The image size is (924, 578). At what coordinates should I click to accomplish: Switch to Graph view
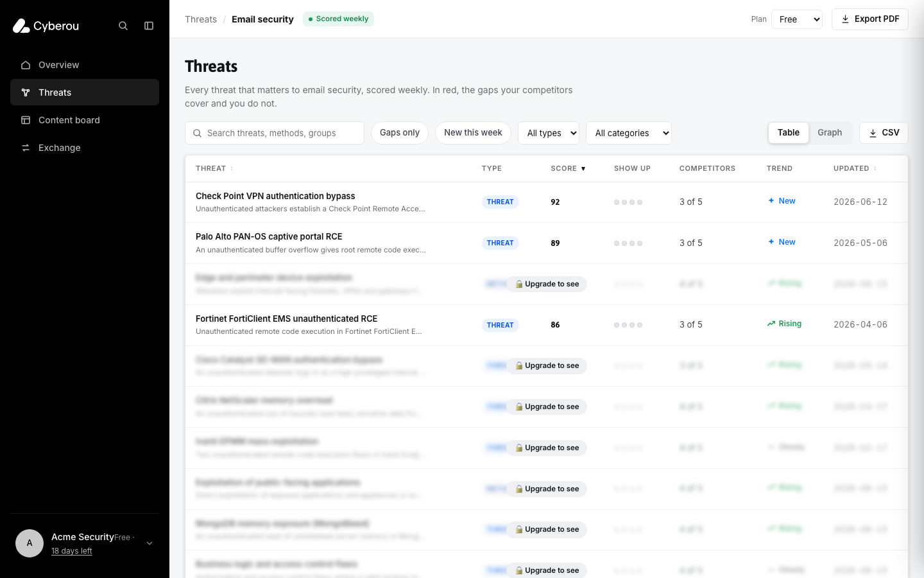click(830, 133)
